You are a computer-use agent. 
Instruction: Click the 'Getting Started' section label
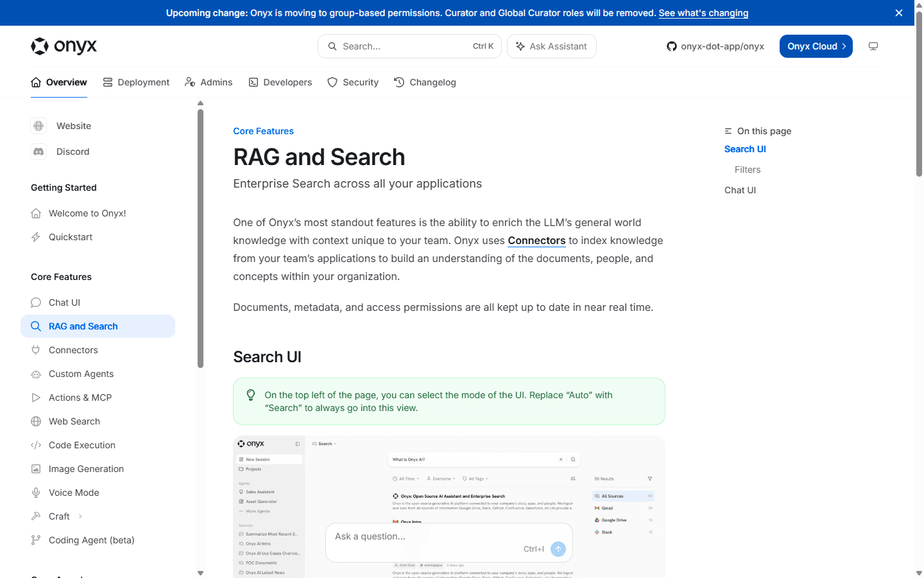pyautogui.click(x=64, y=188)
